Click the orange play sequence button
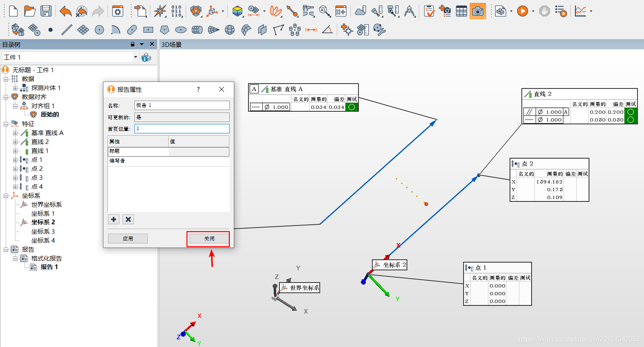This screenshot has width=644, height=347. [x=523, y=11]
